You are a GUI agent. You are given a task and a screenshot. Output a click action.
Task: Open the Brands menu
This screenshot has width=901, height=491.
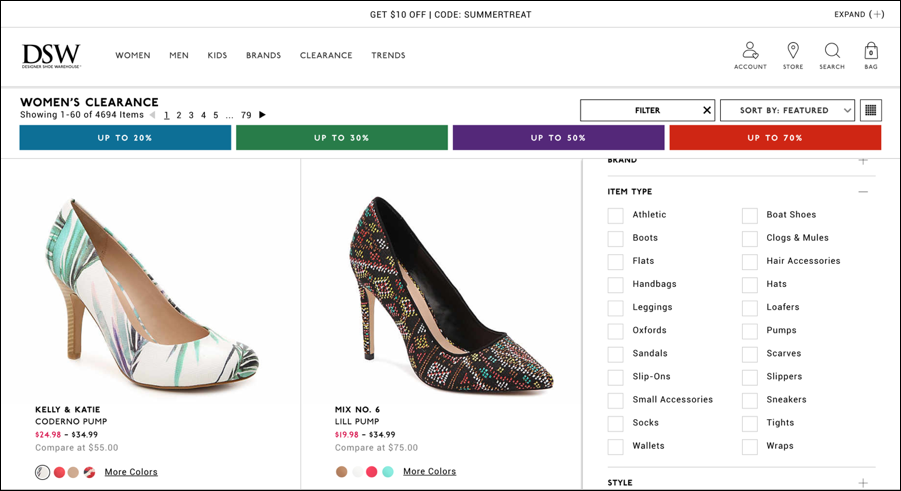point(263,55)
